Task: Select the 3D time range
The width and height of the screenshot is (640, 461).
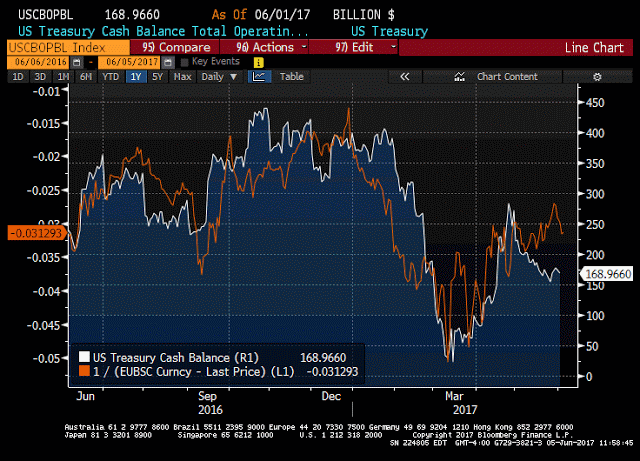Action: [x=40, y=77]
